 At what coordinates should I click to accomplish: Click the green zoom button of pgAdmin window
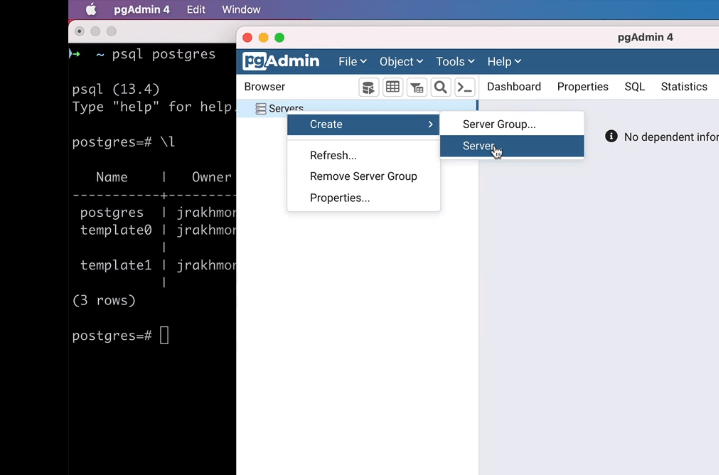[279, 38]
